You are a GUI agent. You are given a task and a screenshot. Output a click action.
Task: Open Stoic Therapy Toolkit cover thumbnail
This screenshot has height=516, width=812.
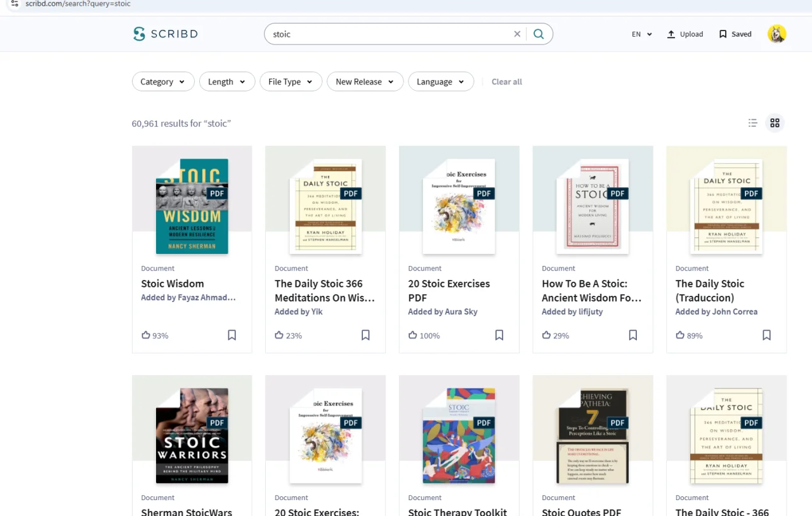click(x=459, y=435)
